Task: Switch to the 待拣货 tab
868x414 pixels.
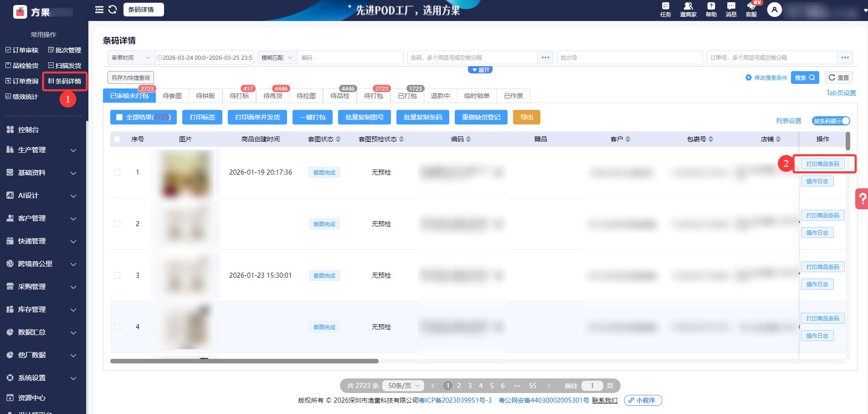Action: (272, 96)
